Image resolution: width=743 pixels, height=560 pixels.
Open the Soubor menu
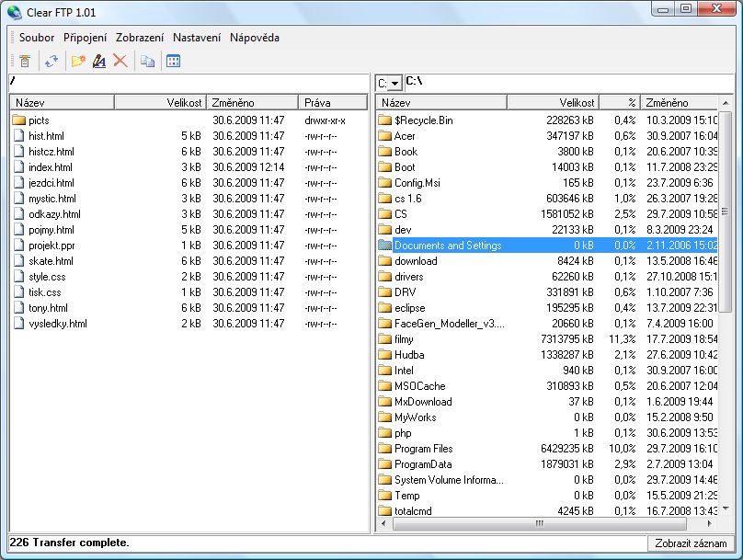tap(37, 38)
